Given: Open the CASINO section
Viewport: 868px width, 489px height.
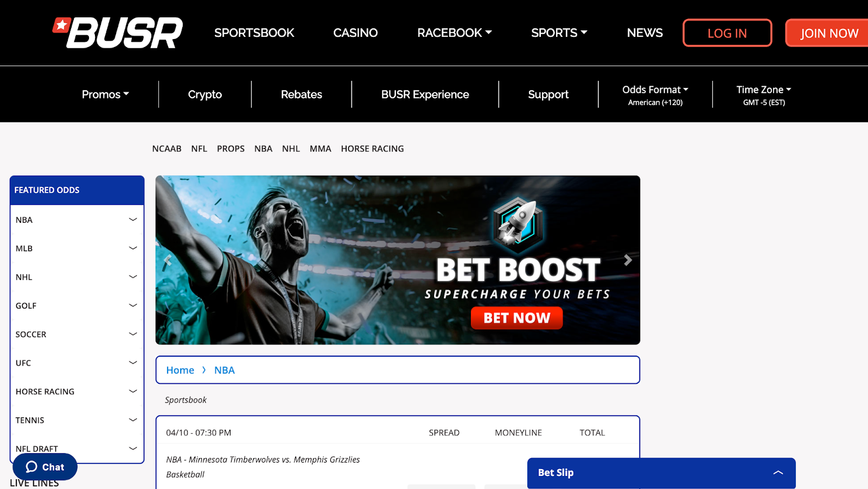Looking at the screenshot, I should click(355, 33).
